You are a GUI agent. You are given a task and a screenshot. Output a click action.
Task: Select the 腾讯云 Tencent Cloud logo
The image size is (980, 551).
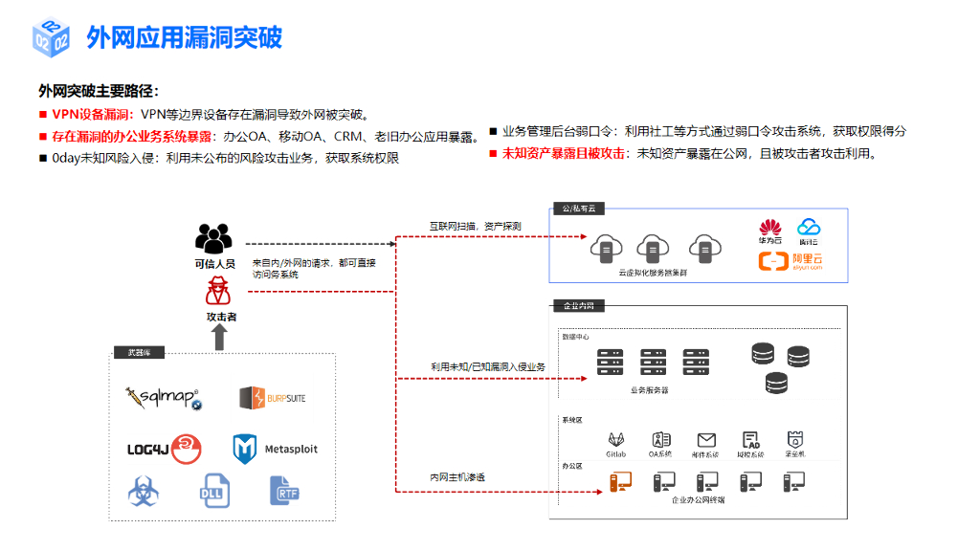click(x=810, y=231)
